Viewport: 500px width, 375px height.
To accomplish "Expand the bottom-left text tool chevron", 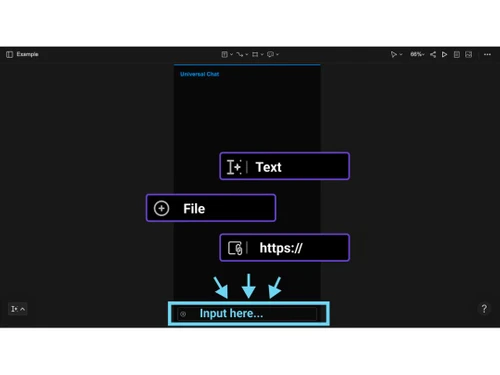I will tap(23, 309).
